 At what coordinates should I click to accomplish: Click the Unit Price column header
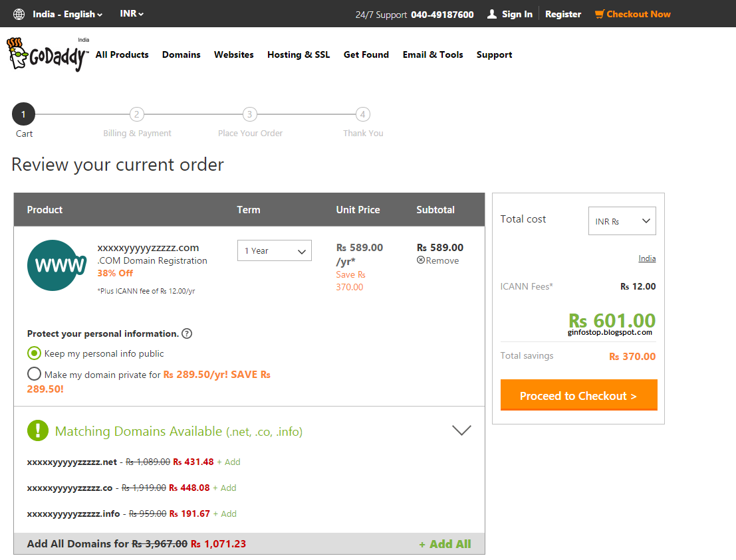[358, 210]
